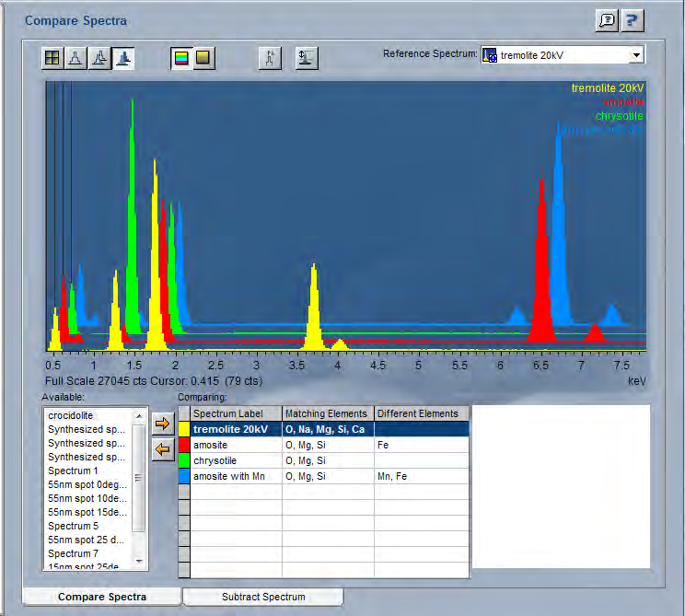The width and height of the screenshot is (685, 616).
Task: Click the Available list scroll down arrow
Action: click(x=139, y=561)
